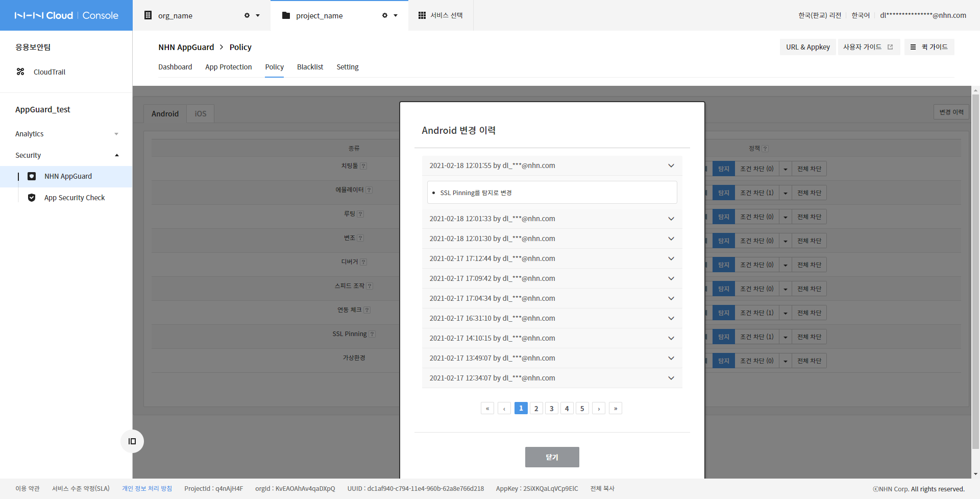Set 스피드 조작 policy to 탐지
Viewport: 980px width, 499px height.
pos(724,289)
